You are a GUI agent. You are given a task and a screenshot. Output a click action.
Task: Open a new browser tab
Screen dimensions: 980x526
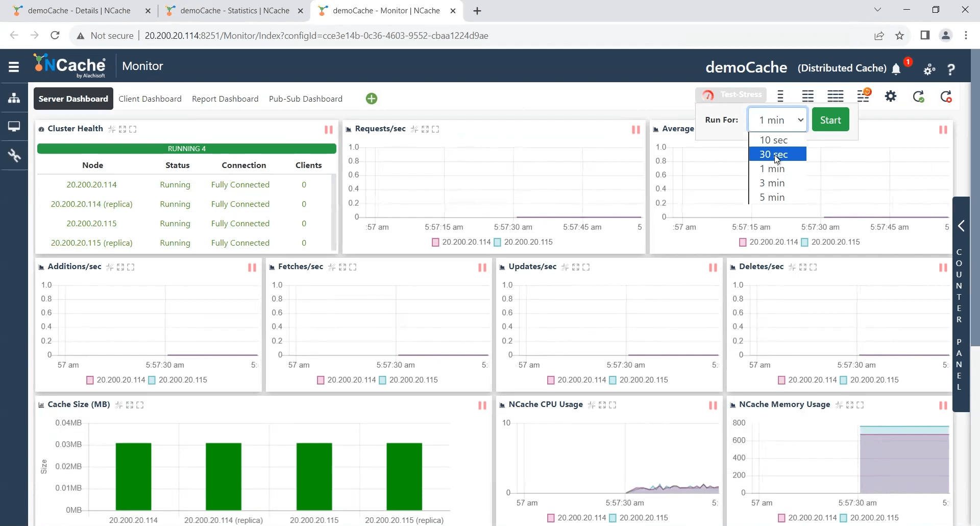tap(477, 11)
